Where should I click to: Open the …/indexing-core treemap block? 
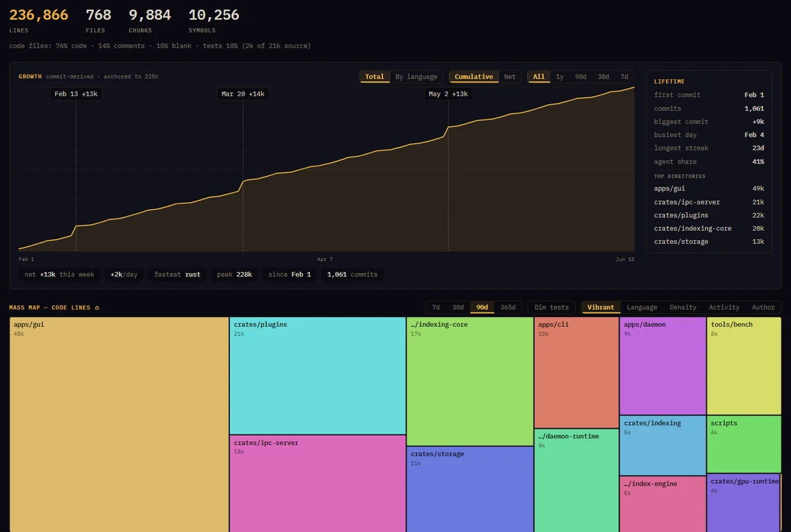[470, 381]
